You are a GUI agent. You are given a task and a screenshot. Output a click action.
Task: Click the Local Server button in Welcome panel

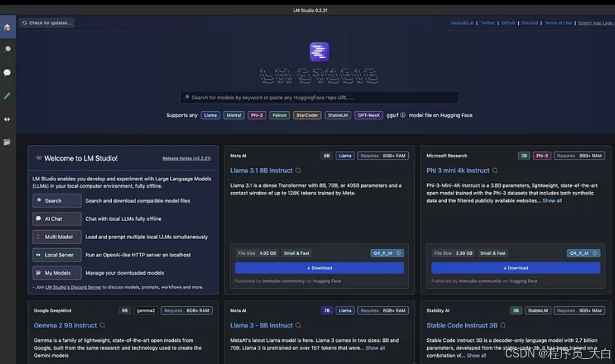tap(57, 255)
